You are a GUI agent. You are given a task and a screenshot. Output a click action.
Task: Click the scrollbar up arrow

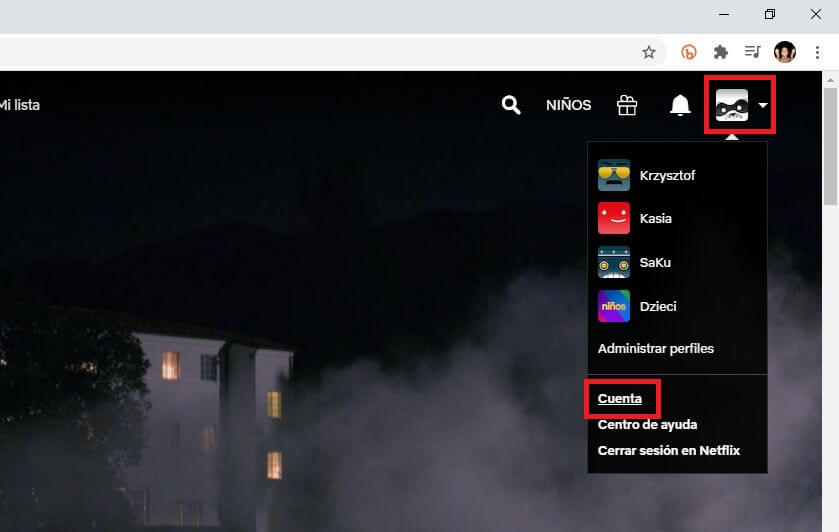pos(830,80)
